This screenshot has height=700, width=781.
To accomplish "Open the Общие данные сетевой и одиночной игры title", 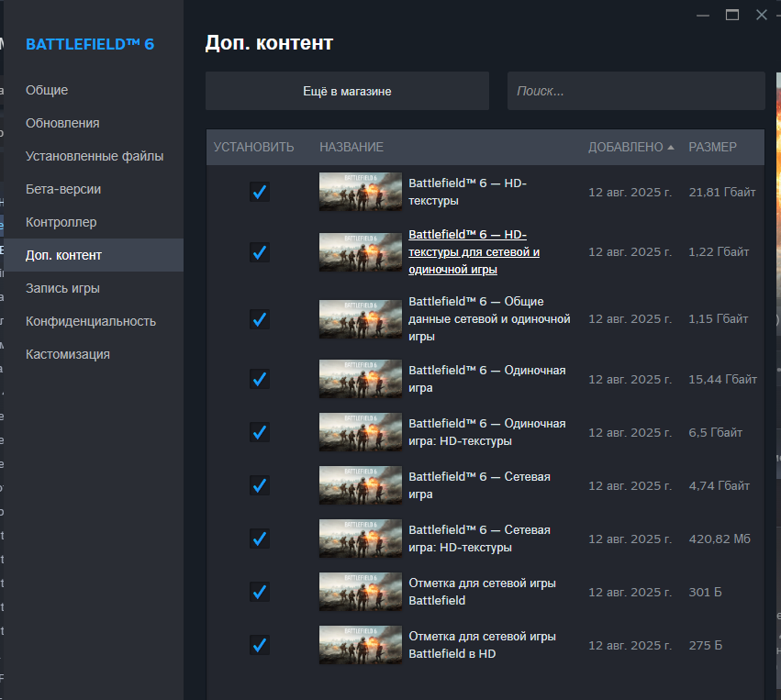I will pos(489,318).
